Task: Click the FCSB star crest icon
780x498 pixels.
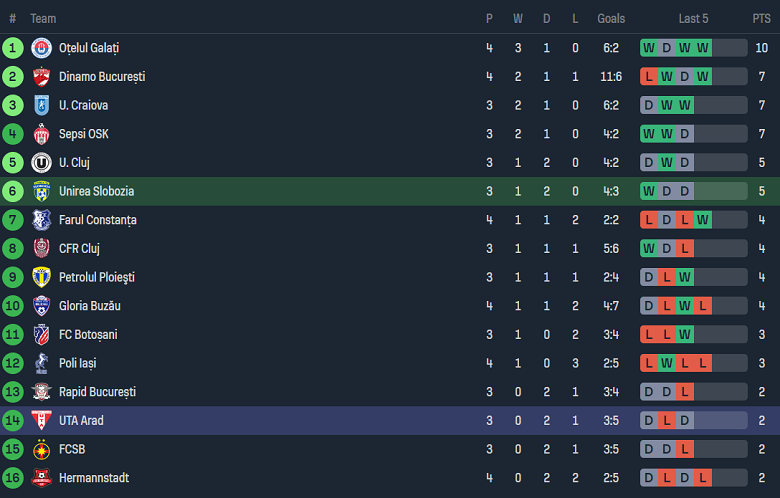Action: click(x=41, y=449)
